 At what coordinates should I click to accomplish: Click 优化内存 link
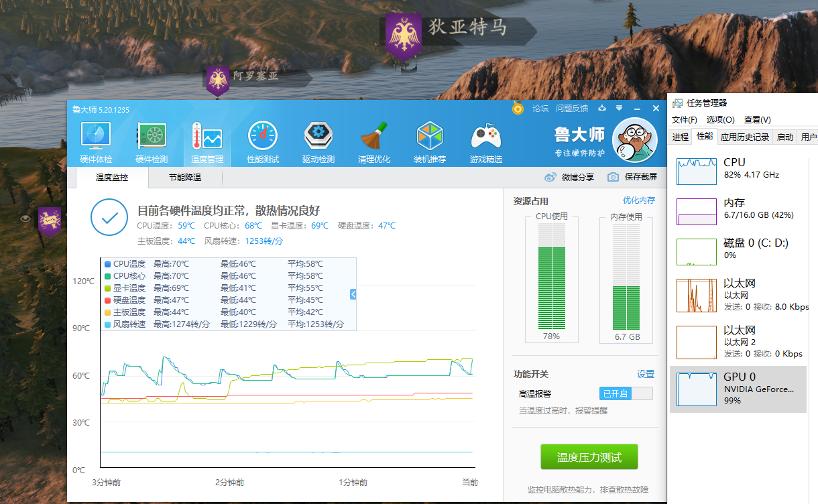tap(639, 200)
